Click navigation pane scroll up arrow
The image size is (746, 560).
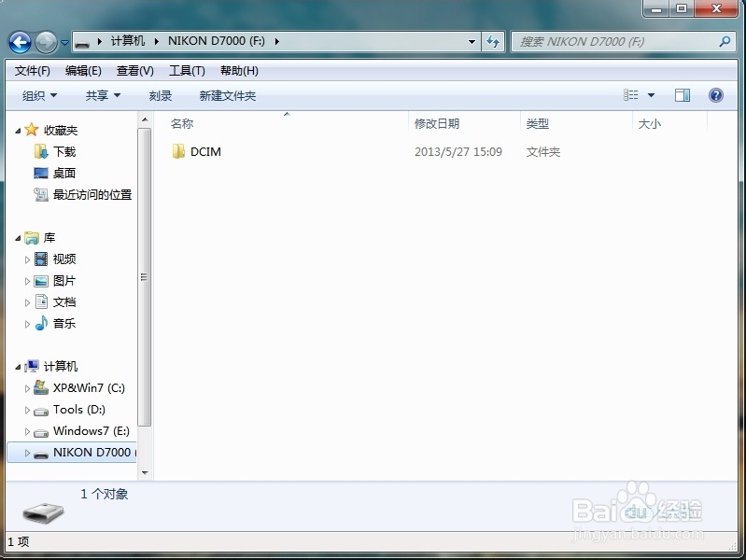(x=145, y=119)
